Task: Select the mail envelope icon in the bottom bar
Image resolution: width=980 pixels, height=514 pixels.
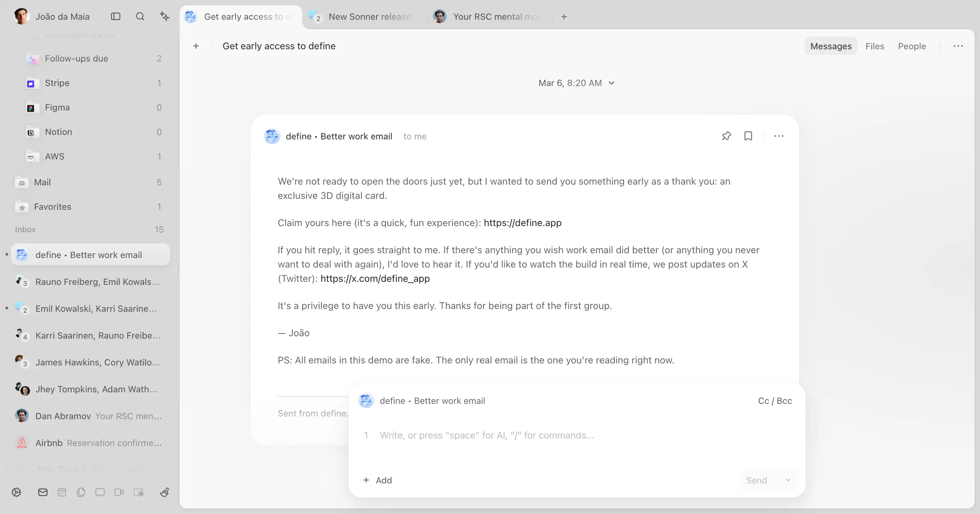Action: click(x=43, y=492)
